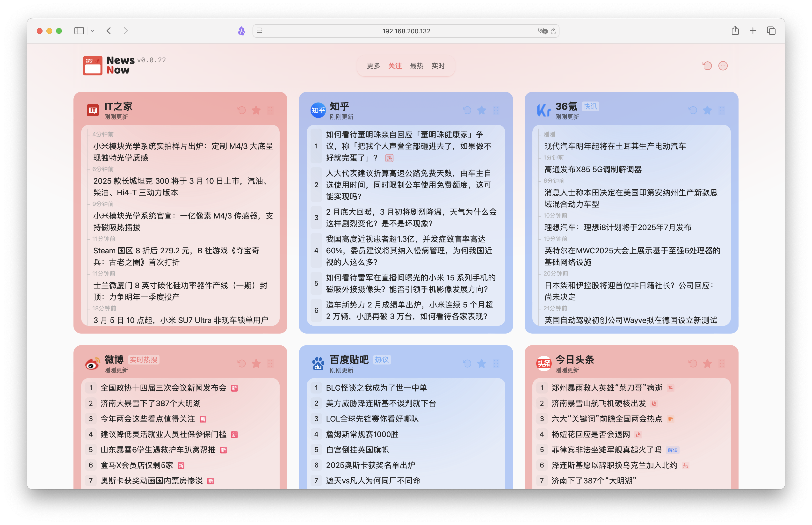Image resolution: width=812 pixels, height=525 pixels.
Task: Click the purple extension icon
Action: click(241, 31)
